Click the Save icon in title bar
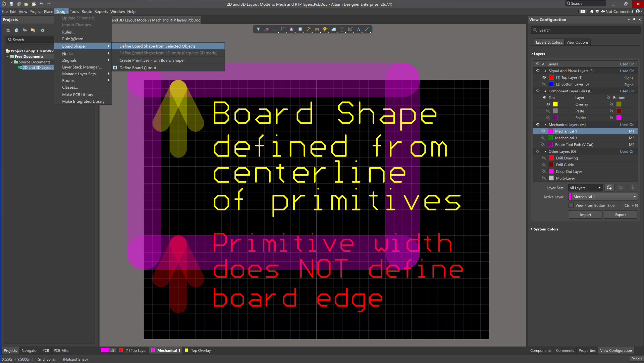The image size is (644, 363). click(11, 4)
